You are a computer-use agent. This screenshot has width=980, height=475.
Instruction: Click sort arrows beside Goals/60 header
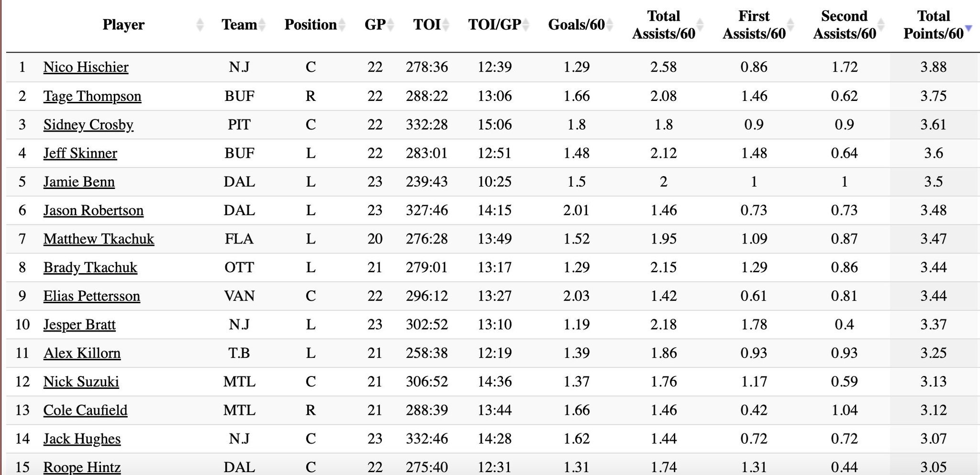pos(609,25)
